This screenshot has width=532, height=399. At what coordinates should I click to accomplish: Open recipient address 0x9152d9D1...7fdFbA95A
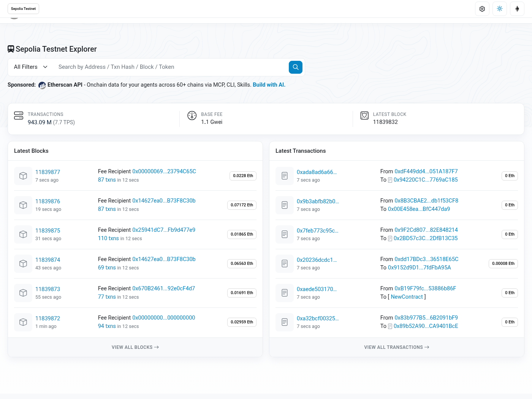coord(419,268)
